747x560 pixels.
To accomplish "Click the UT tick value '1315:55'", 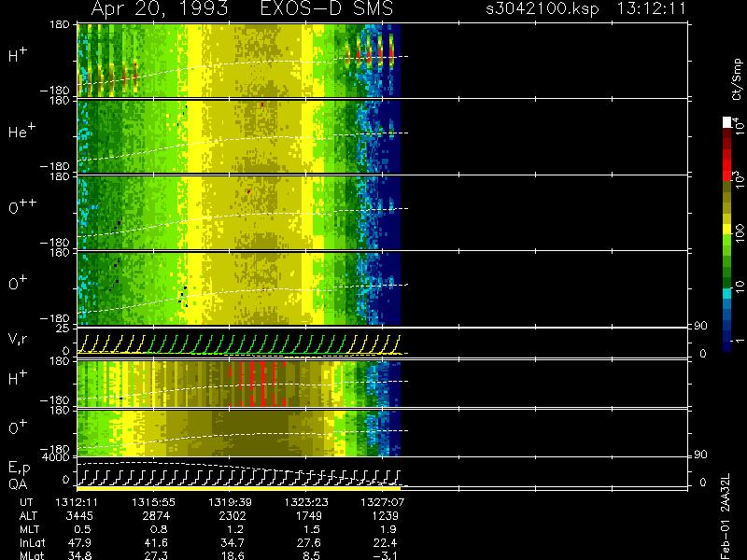I will click(x=153, y=502).
